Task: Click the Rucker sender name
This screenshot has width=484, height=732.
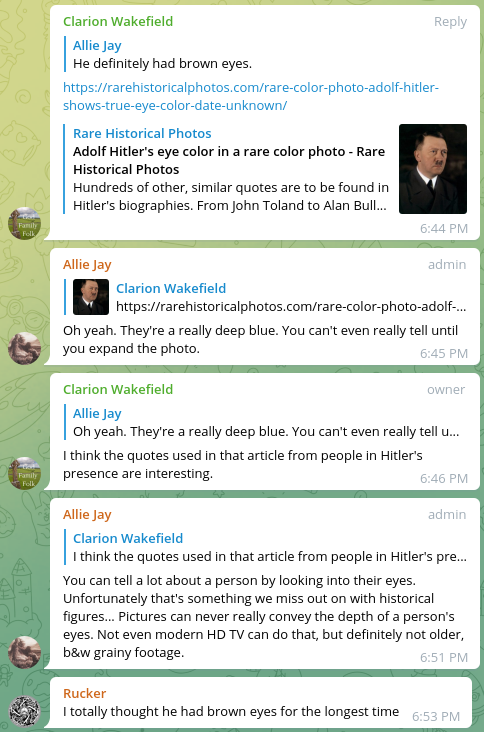Action: (x=84, y=693)
